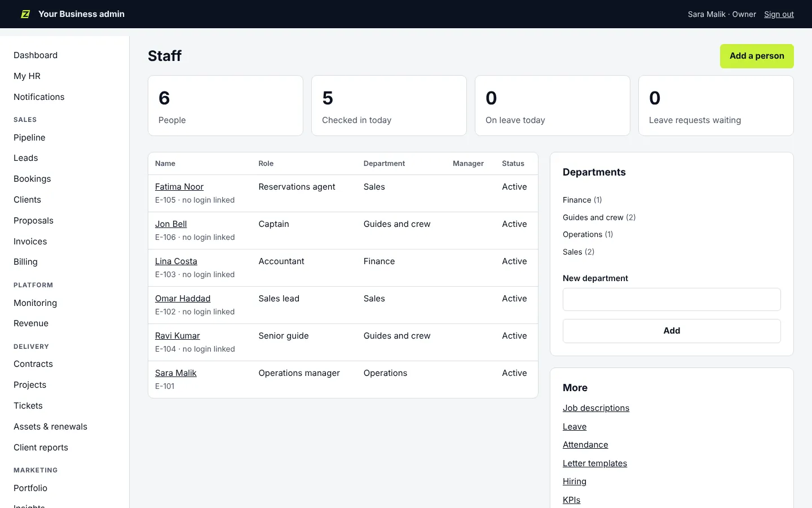Focus the New department input field
The width and height of the screenshot is (812, 508).
672,299
